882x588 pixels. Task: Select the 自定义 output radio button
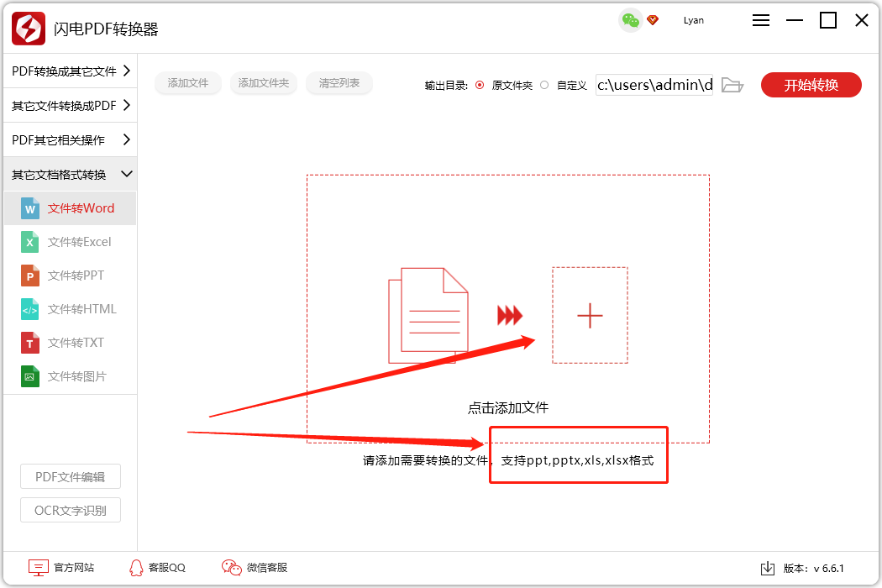click(544, 85)
